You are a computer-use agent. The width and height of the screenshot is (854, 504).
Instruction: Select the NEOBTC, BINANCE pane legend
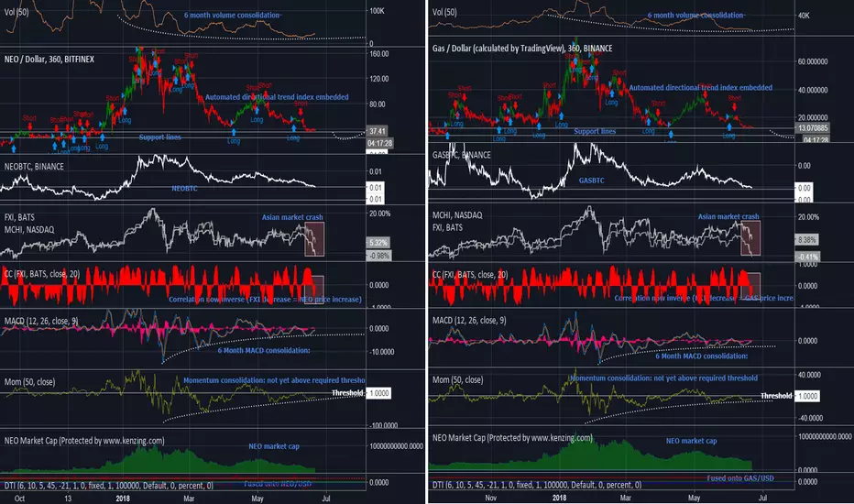[x=34, y=166]
